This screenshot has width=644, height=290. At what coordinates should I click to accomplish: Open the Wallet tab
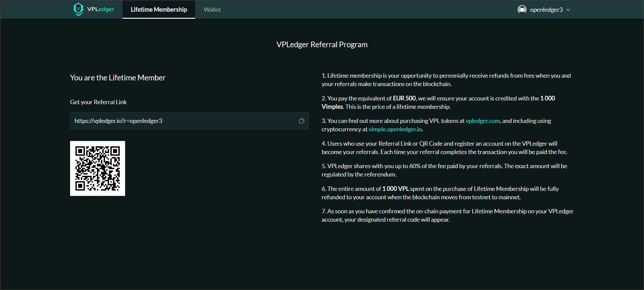point(212,10)
